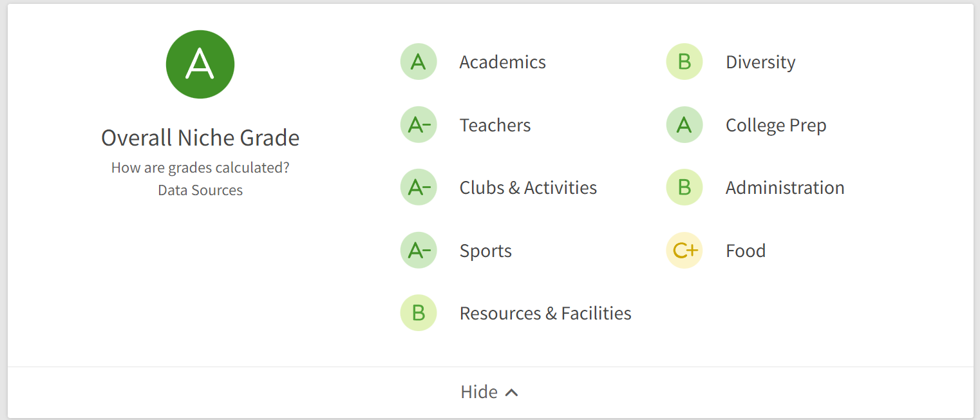Click the Sports A- grade circle

tap(419, 250)
